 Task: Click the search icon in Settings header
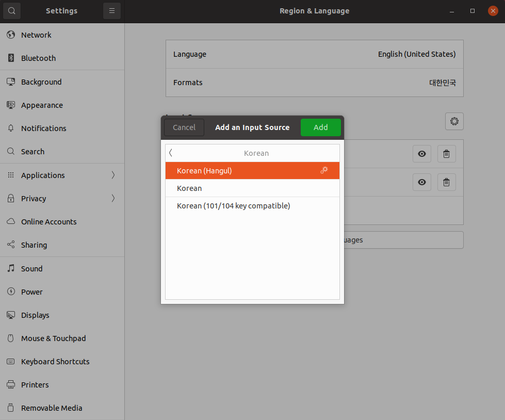[x=12, y=11]
